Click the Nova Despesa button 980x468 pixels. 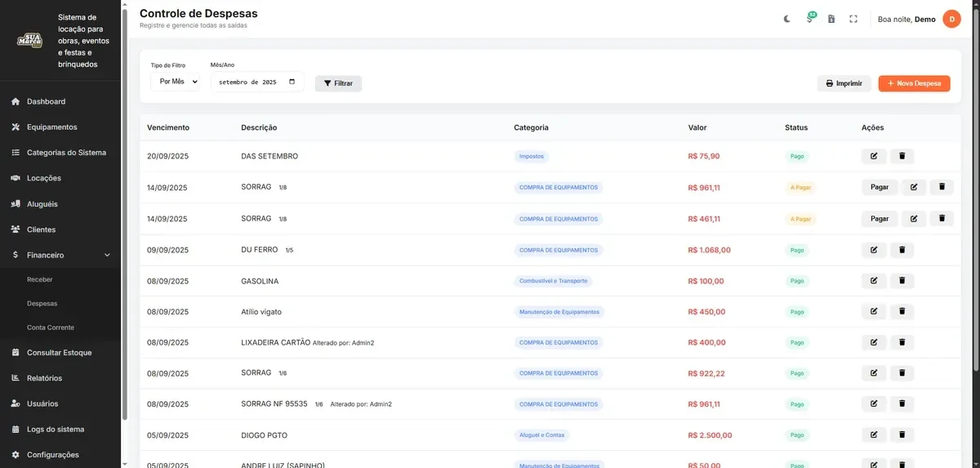[914, 83]
